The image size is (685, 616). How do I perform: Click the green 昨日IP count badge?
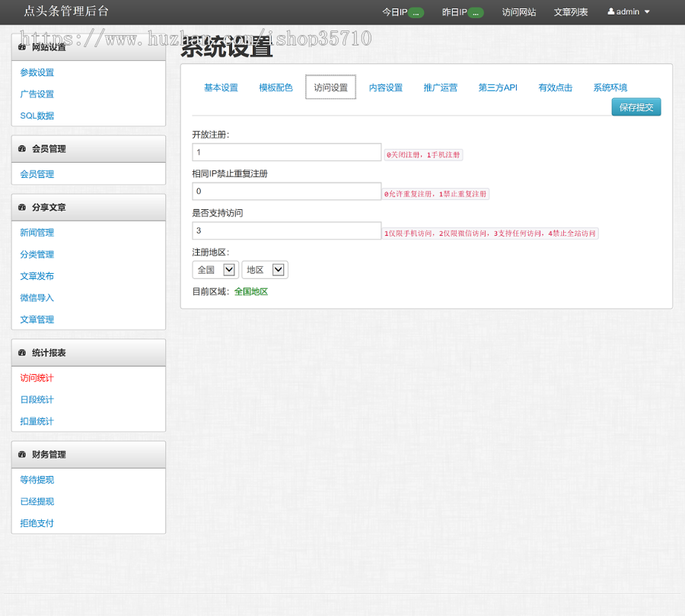tap(476, 12)
